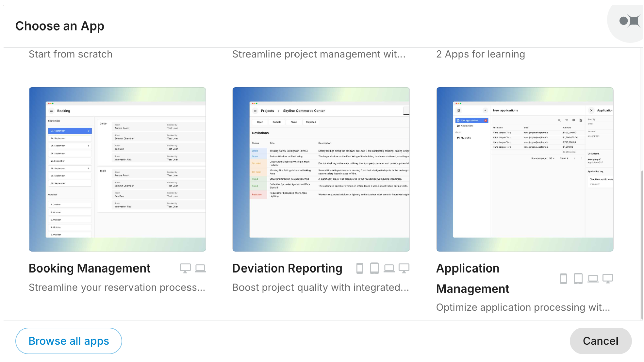Viewport: 644px width, 362px height.
Task: Click the filter icon in New applications toolbar
Action: [567, 120]
